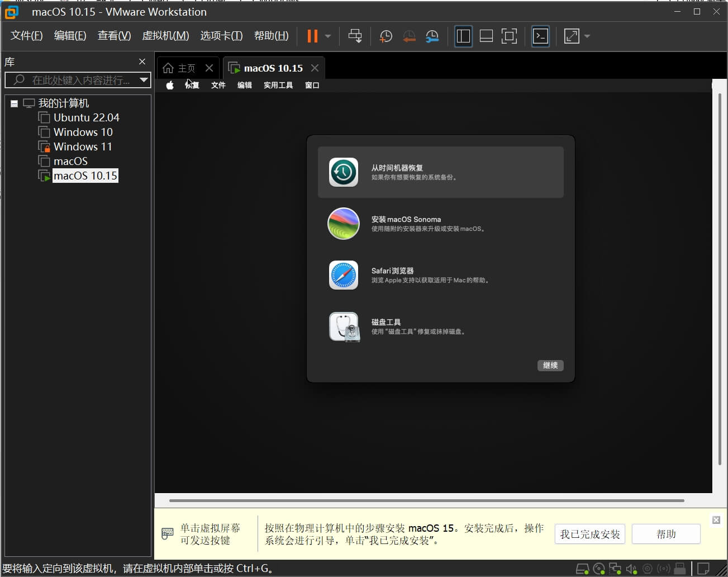The image size is (728, 577).
Task: Open the guest 实用工具 menu
Action: [278, 85]
